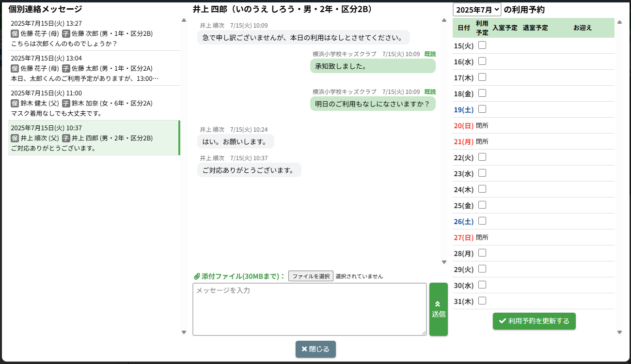This screenshot has width=631, height=364.
Task: Click the double-chevron send icon
Action: tap(438, 304)
